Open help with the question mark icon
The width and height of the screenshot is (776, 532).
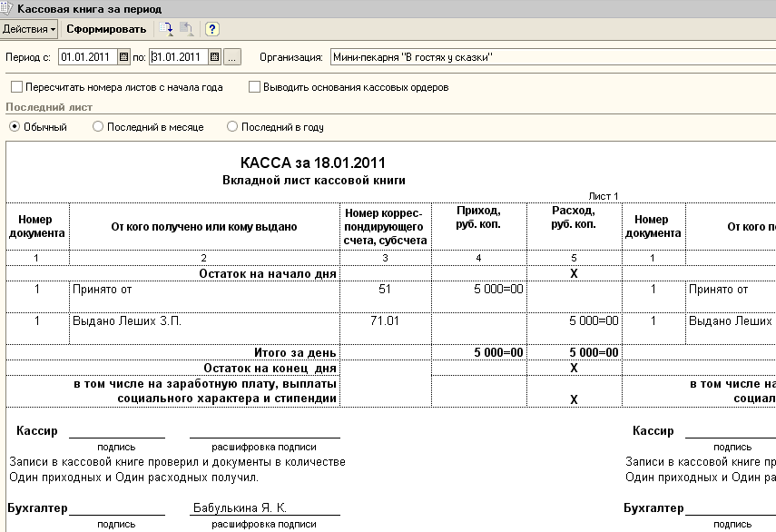tap(211, 29)
